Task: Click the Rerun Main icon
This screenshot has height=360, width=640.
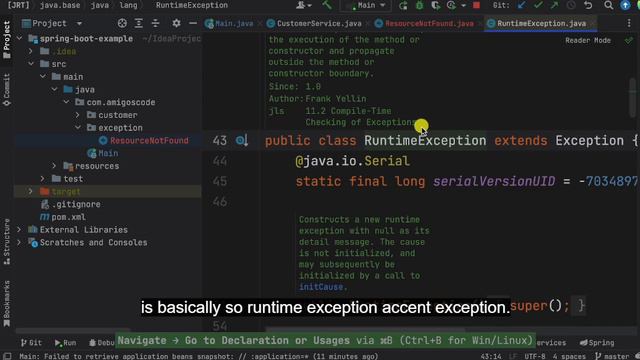Action: click(403, 5)
